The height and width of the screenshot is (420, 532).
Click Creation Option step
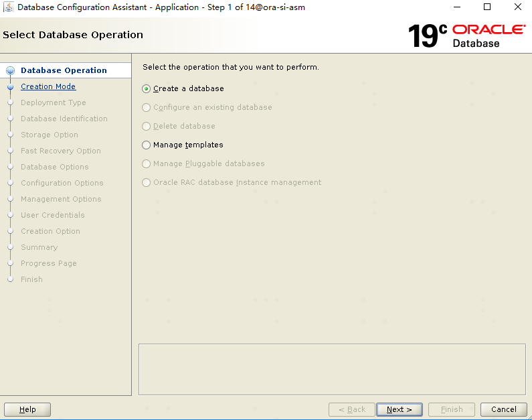(x=51, y=231)
